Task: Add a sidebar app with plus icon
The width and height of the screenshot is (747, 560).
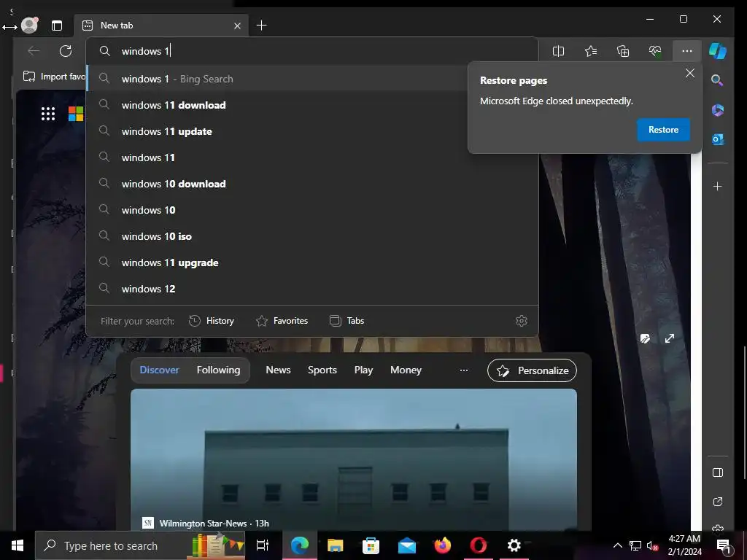Action: click(718, 186)
